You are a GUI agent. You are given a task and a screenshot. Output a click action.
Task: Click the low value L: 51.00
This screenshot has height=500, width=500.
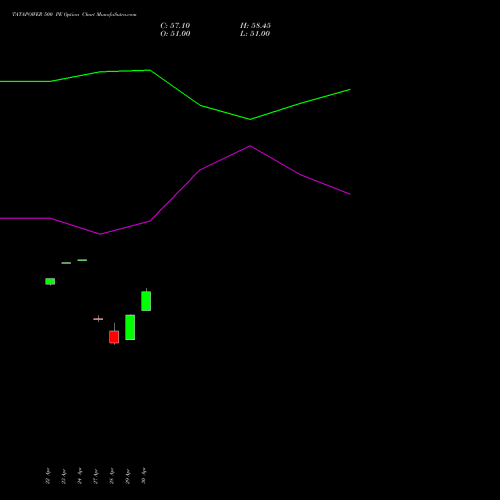click(255, 34)
